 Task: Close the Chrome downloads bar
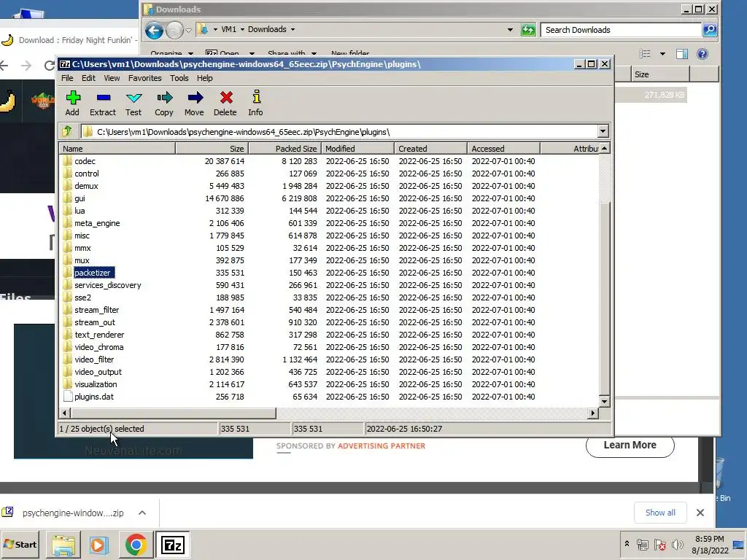[700, 513]
